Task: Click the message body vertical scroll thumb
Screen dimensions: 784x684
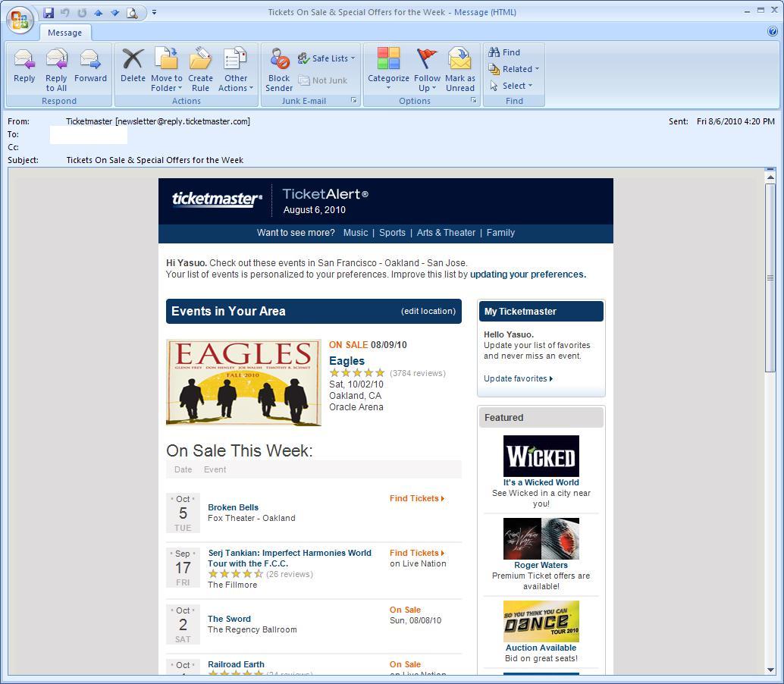Action: pos(770,278)
